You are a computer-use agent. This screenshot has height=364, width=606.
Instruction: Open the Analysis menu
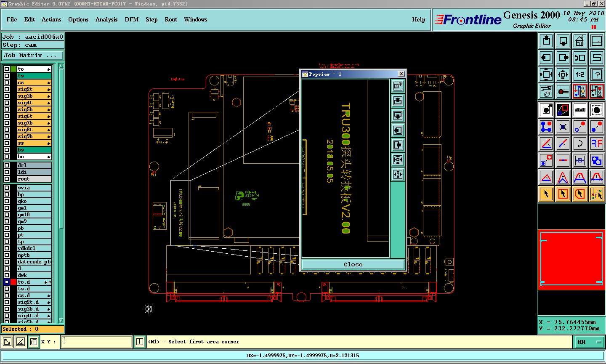coord(106,20)
